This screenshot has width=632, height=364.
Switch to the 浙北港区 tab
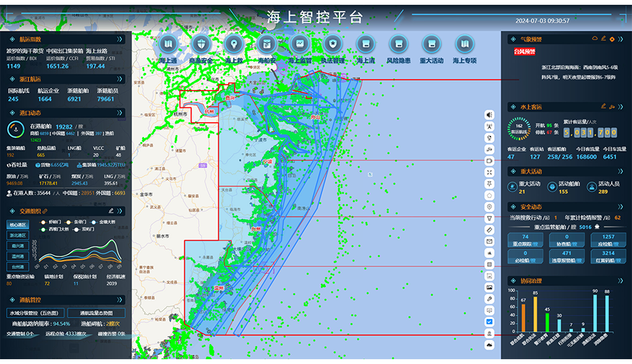click(x=17, y=235)
